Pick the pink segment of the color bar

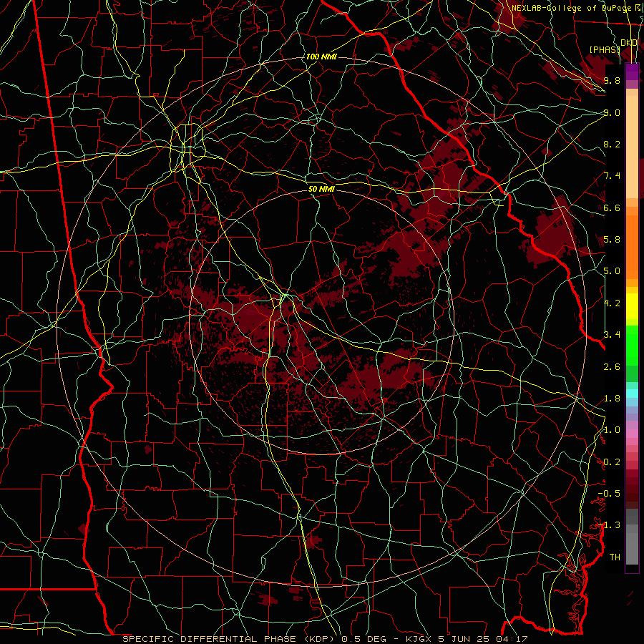pyautogui.click(x=632, y=434)
